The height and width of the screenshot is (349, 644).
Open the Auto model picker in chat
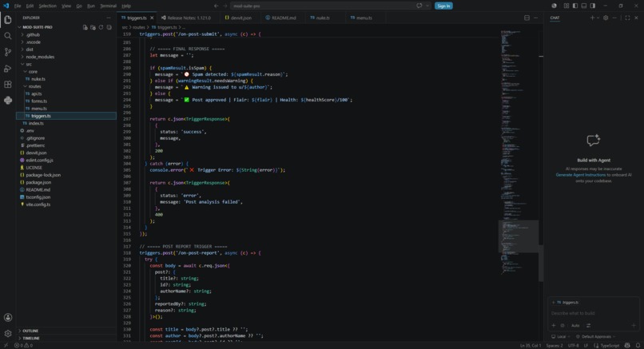[575, 325]
